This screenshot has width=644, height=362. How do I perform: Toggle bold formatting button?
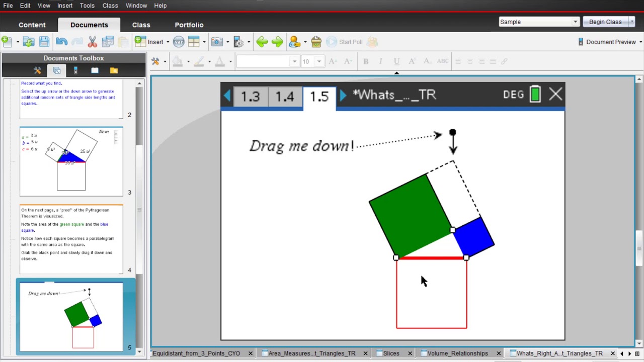366,61
